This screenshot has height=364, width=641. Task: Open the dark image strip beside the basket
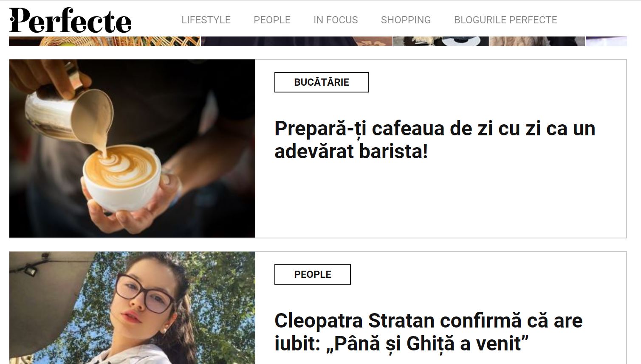pyautogui.click(x=296, y=41)
